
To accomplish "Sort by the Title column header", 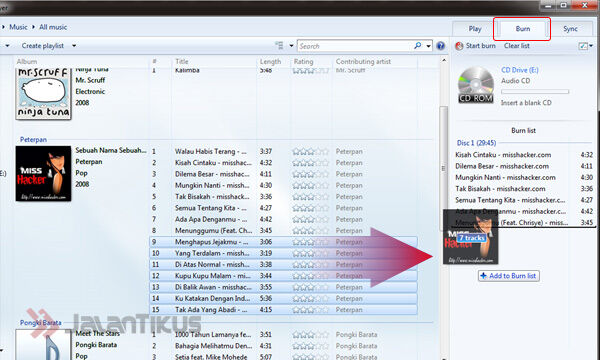I will point(182,61).
